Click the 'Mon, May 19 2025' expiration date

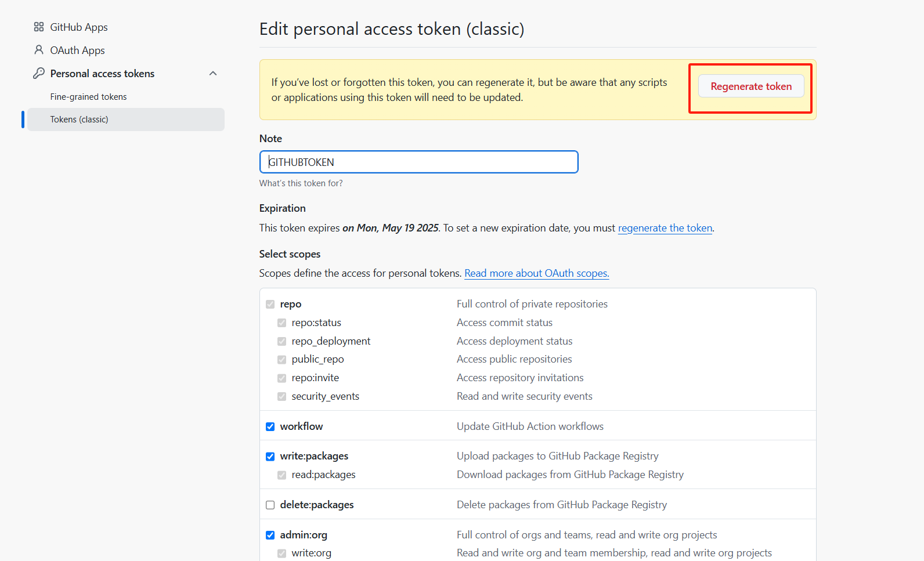tap(398, 228)
